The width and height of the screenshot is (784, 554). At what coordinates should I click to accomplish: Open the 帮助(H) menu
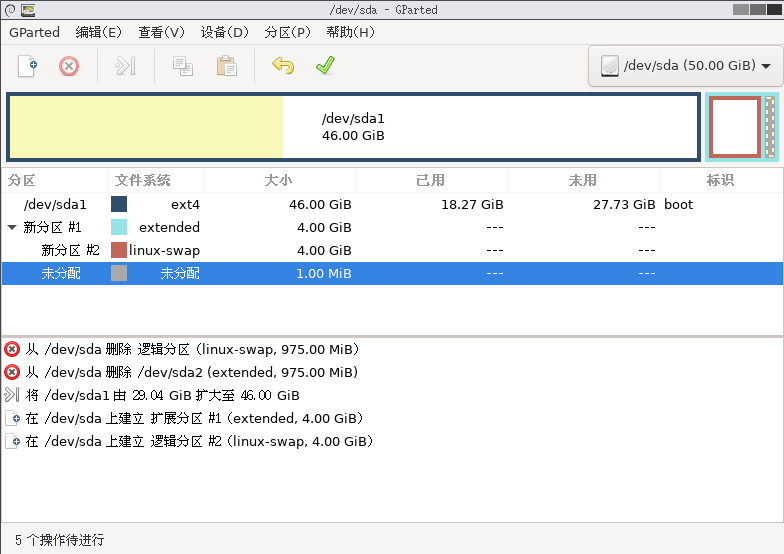[x=350, y=32]
